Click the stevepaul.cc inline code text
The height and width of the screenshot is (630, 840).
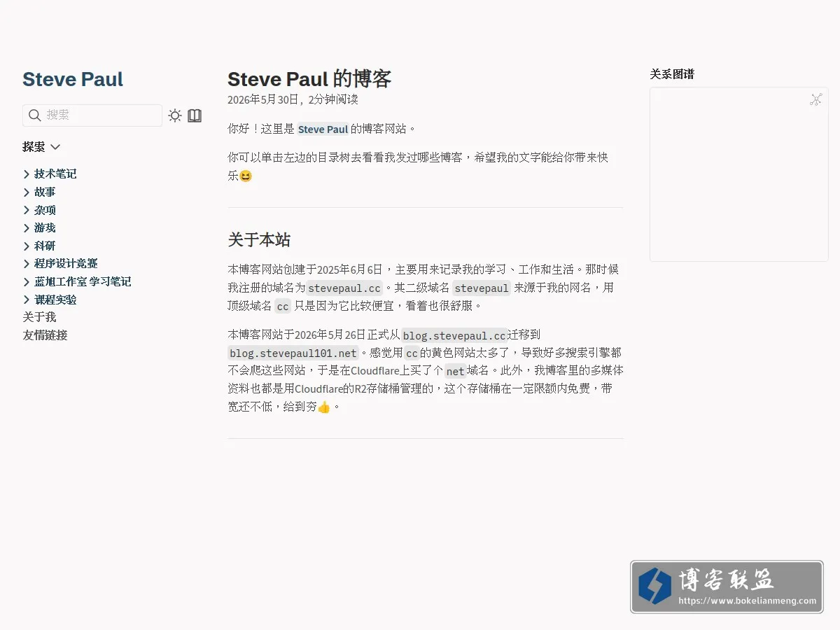344,288
